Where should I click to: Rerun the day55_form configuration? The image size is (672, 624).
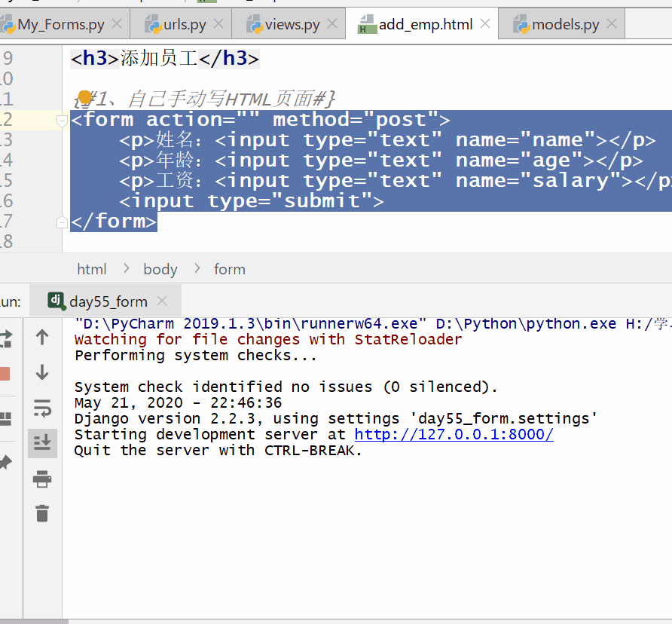pyautogui.click(x=5, y=338)
